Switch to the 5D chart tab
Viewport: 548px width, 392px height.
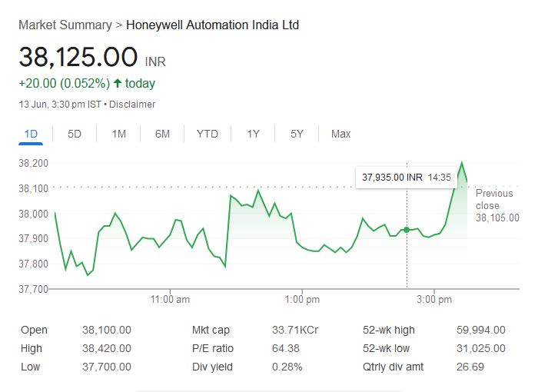point(75,134)
